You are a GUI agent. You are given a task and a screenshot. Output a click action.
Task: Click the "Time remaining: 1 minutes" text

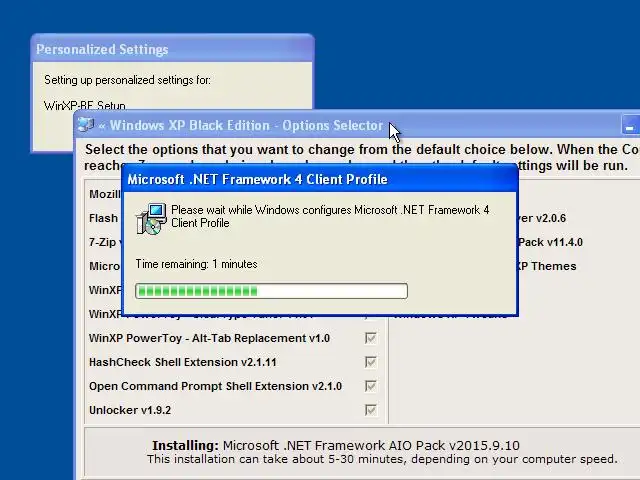(196, 264)
